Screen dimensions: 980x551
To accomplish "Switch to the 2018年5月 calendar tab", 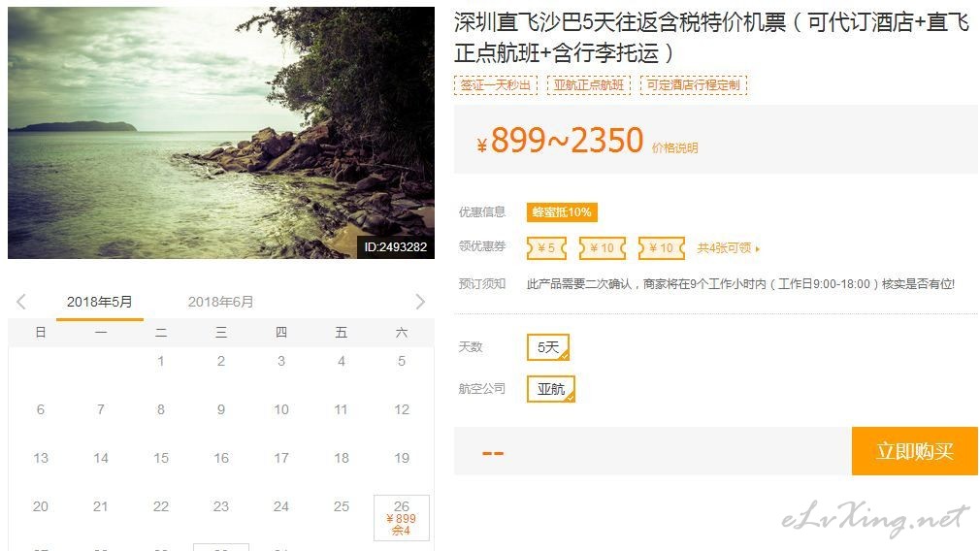I will coord(99,302).
